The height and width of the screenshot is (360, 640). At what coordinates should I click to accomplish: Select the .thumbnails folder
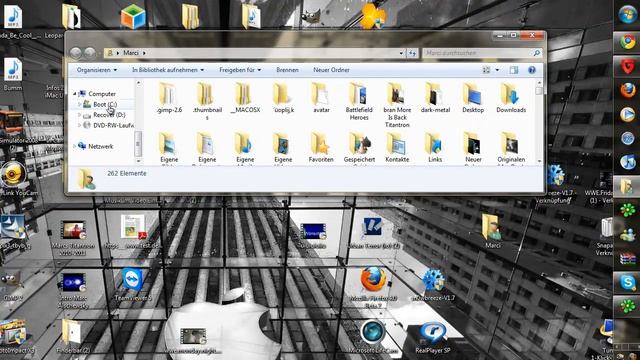[x=207, y=101]
